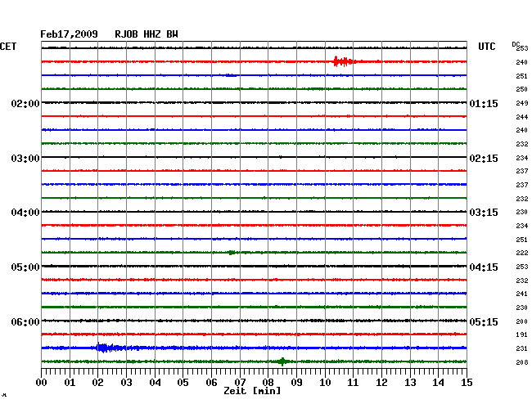Image resolution: width=532 pixels, height=404 pixels.
Task: Click the Zeit [min] axis title
Action: coord(252,391)
